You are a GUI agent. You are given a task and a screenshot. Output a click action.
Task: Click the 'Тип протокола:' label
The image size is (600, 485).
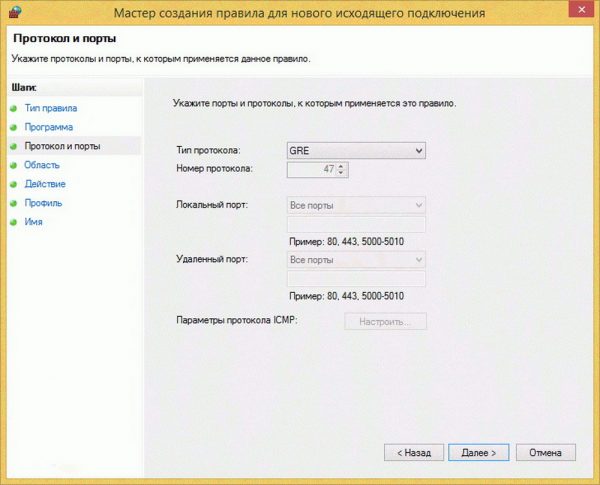pyautogui.click(x=208, y=150)
